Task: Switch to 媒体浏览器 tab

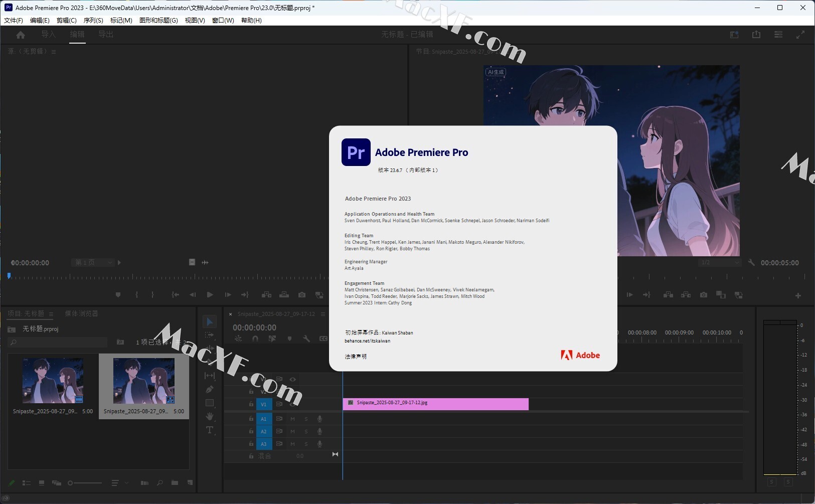Action: [81, 313]
